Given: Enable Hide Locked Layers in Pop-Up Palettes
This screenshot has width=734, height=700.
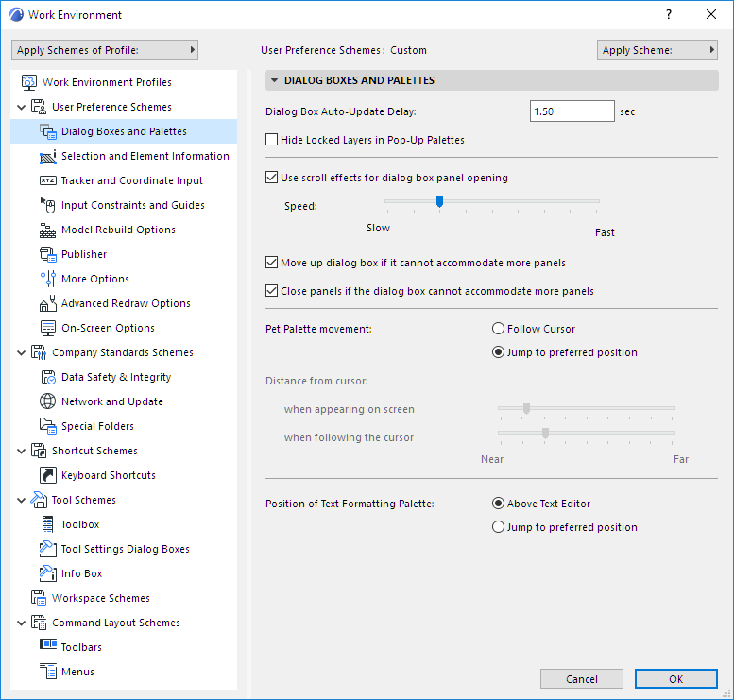Looking at the screenshot, I should tap(272, 140).
